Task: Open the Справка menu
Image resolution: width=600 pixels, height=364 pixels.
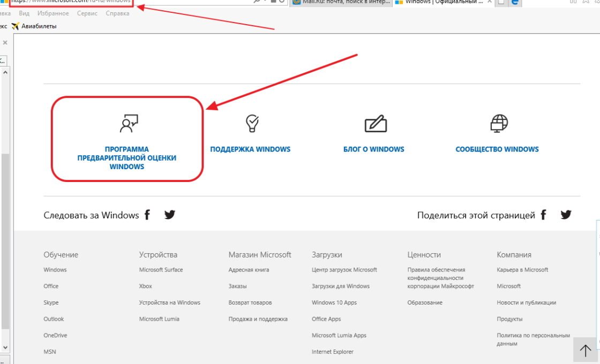Action: point(117,13)
